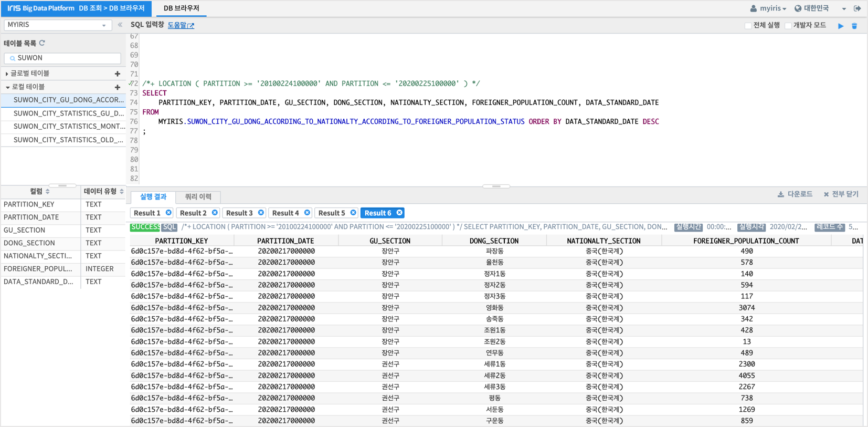Collapse the 로컬 테이블 tree node

point(7,87)
